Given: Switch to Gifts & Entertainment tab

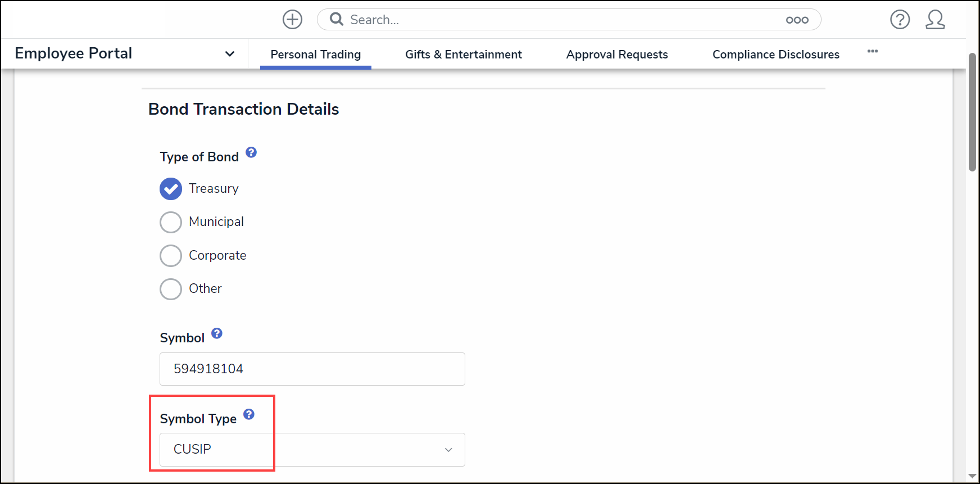Looking at the screenshot, I should point(463,55).
